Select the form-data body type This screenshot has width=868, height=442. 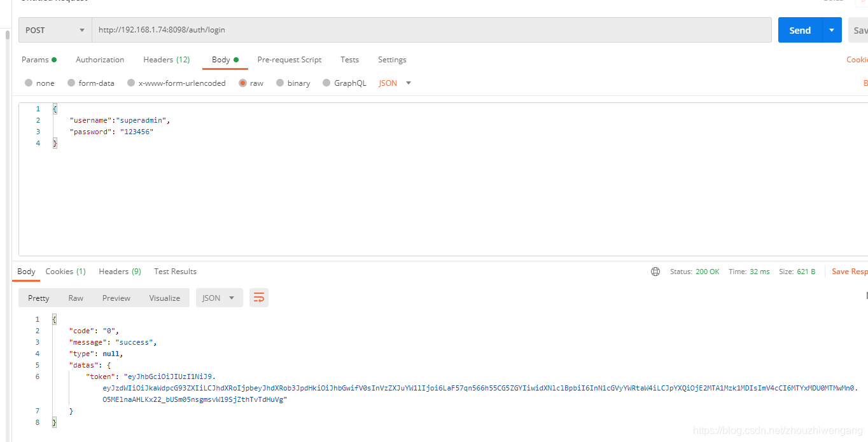click(91, 83)
